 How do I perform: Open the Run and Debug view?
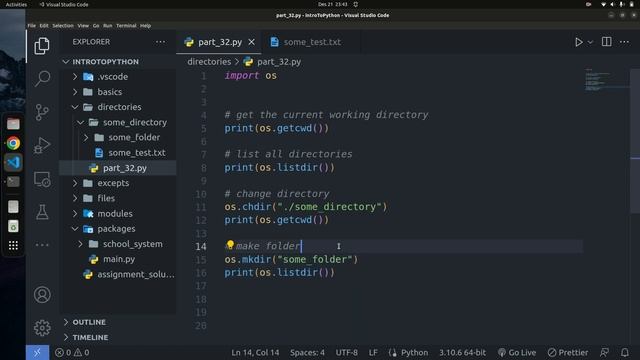pyautogui.click(x=42, y=145)
